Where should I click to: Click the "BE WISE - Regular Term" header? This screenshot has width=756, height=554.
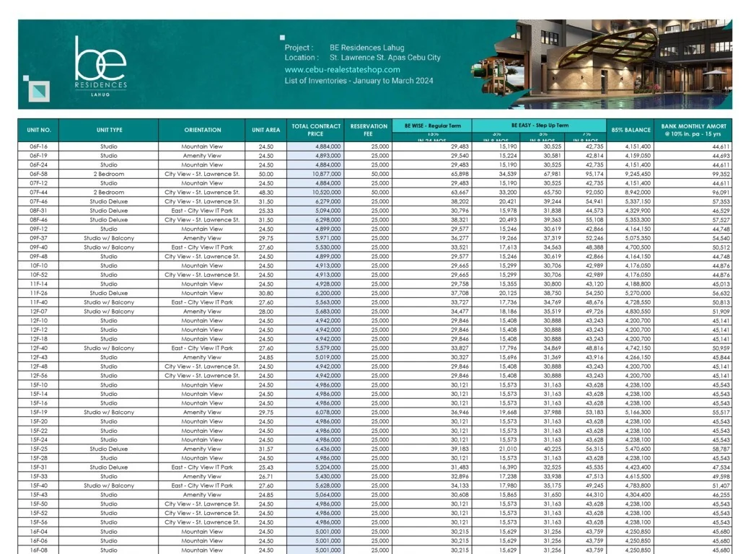[433, 126]
